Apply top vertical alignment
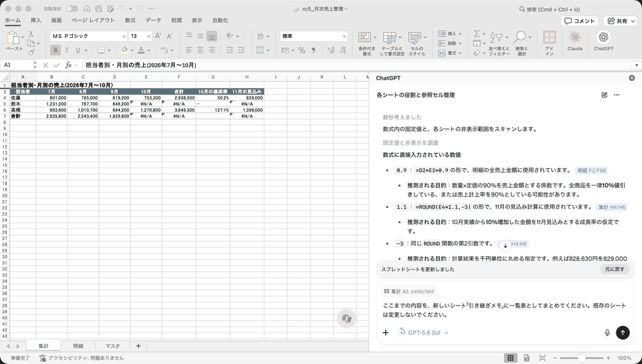The width and height of the screenshot is (642, 364). tap(189, 36)
